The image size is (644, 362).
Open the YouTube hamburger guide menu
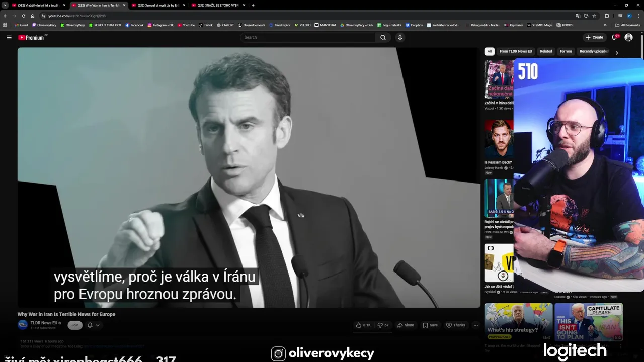(x=9, y=37)
